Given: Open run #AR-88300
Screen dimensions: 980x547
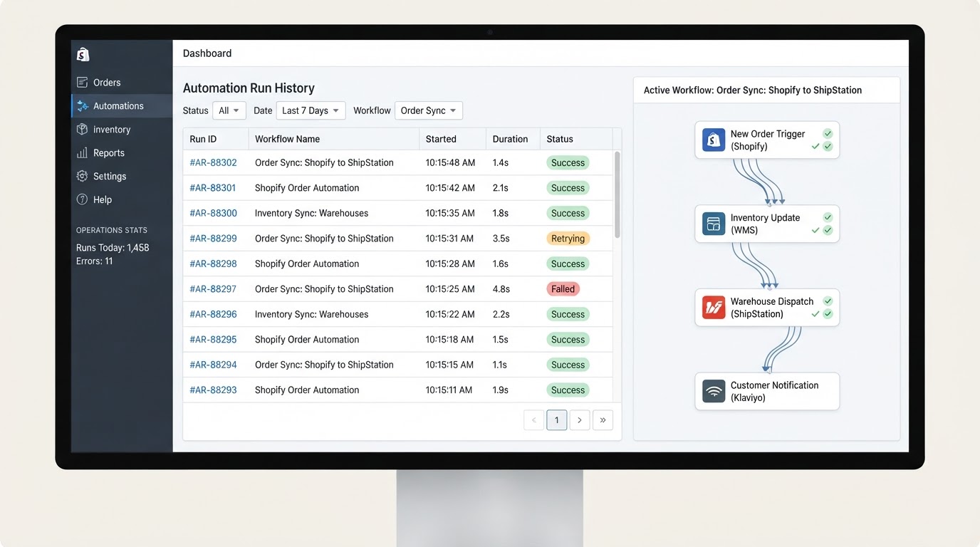Looking at the screenshot, I should [213, 213].
